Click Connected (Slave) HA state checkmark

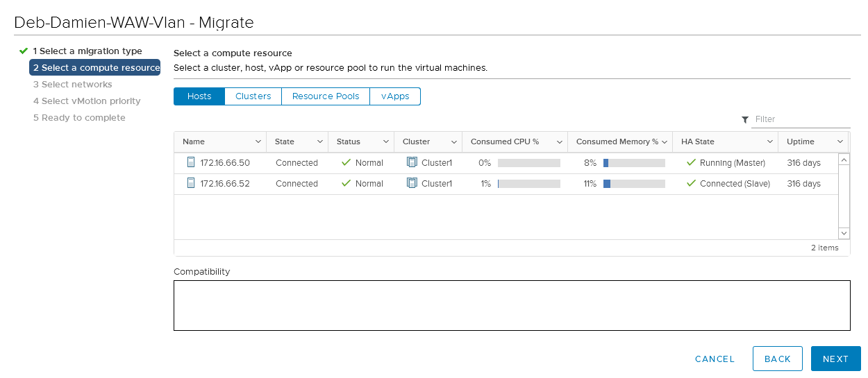[x=690, y=183]
